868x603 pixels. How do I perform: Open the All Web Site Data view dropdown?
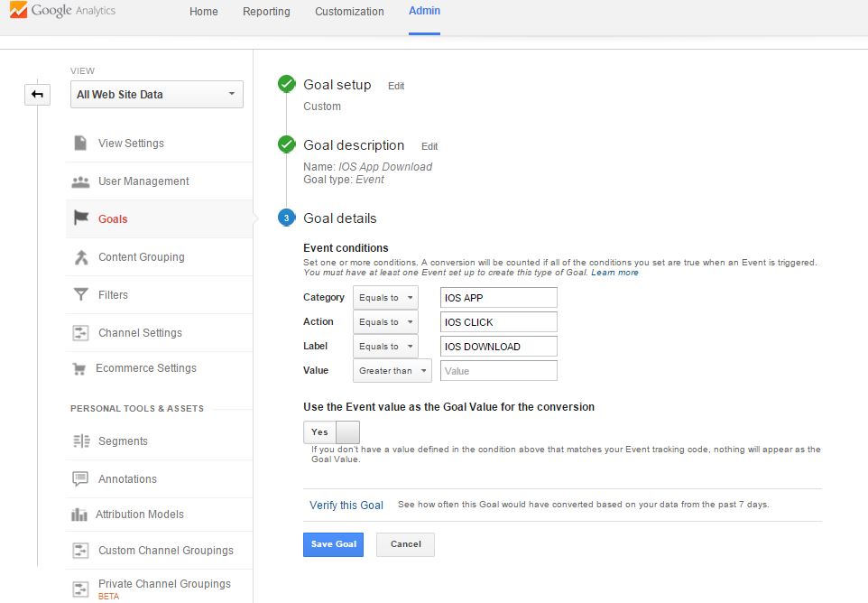tap(157, 95)
